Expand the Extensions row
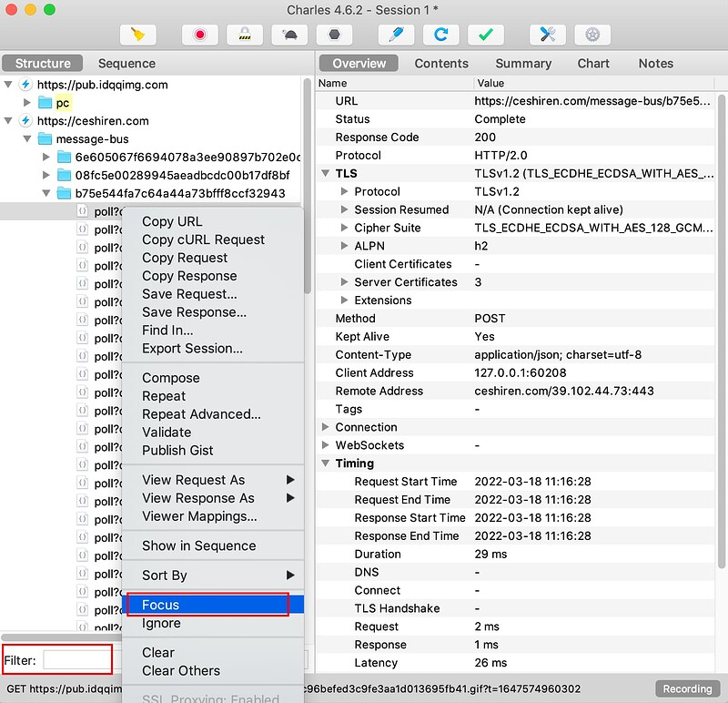Image resolution: width=728 pixels, height=703 pixels. (x=344, y=301)
